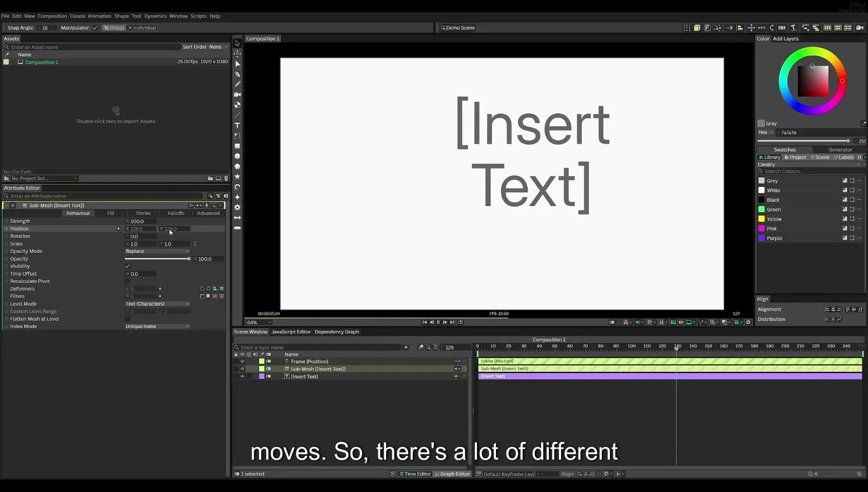Click the add layer plus button
868x492 pixels.
(406, 347)
